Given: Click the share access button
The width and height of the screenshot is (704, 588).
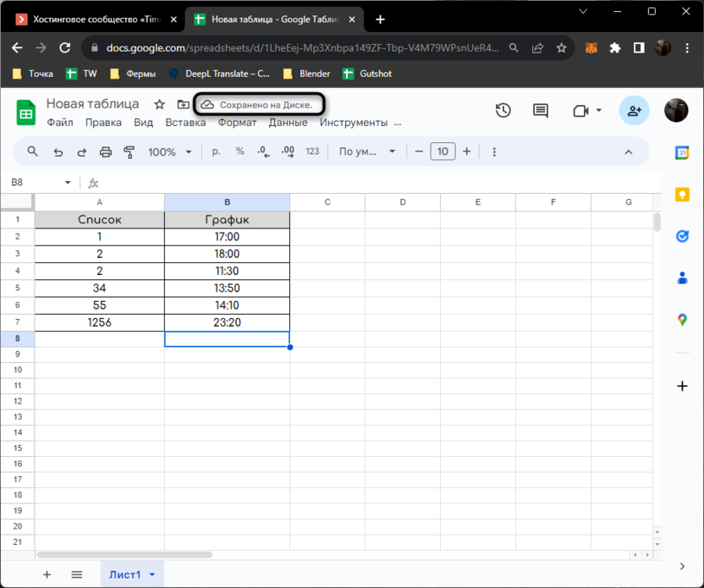Looking at the screenshot, I should tap(633, 110).
